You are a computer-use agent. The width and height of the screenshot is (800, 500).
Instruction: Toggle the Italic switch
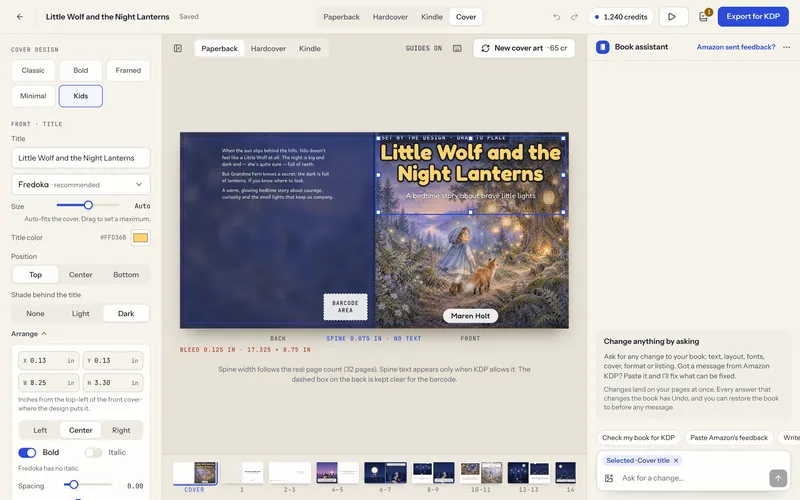pyautogui.click(x=93, y=453)
